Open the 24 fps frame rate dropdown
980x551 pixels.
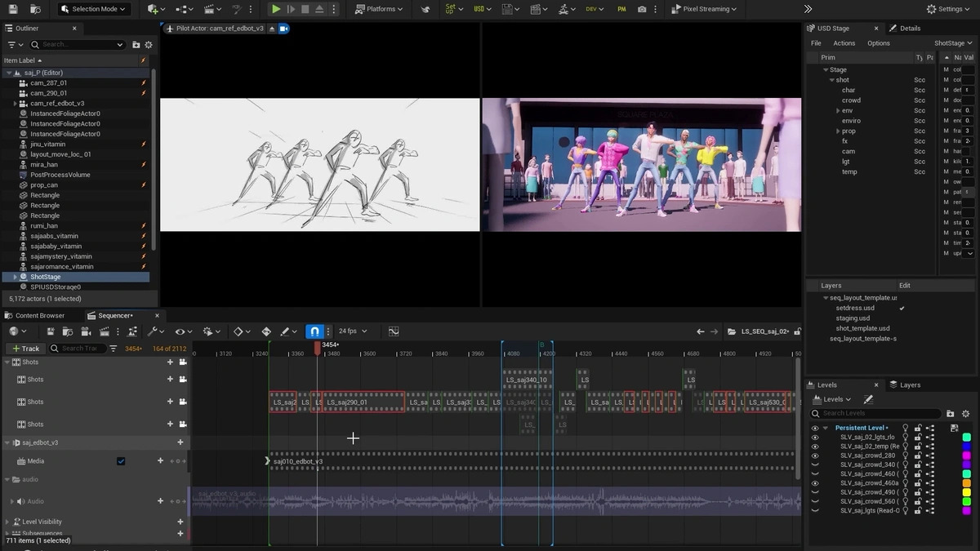coord(350,331)
